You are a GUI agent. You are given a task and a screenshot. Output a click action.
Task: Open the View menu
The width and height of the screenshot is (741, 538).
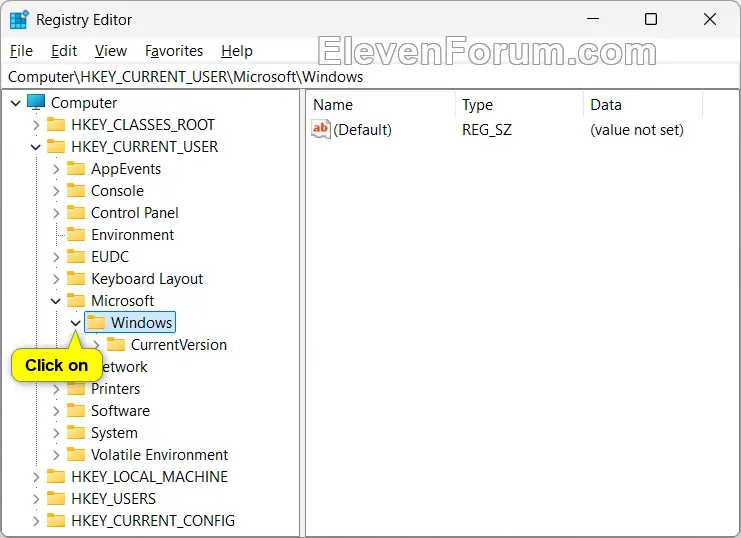[111, 51]
